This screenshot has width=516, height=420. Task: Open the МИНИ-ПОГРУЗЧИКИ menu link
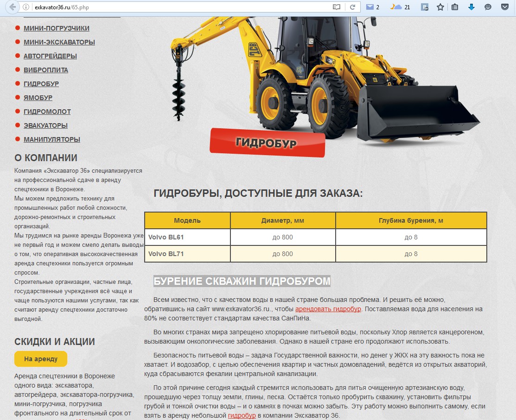56,28
